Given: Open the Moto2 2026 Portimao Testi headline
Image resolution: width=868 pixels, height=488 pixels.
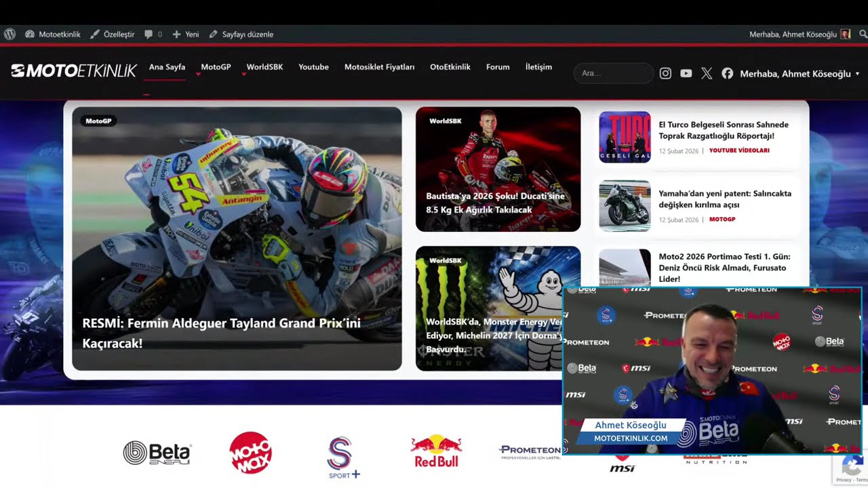Looking at the screenshot, I should coord(724,268).
